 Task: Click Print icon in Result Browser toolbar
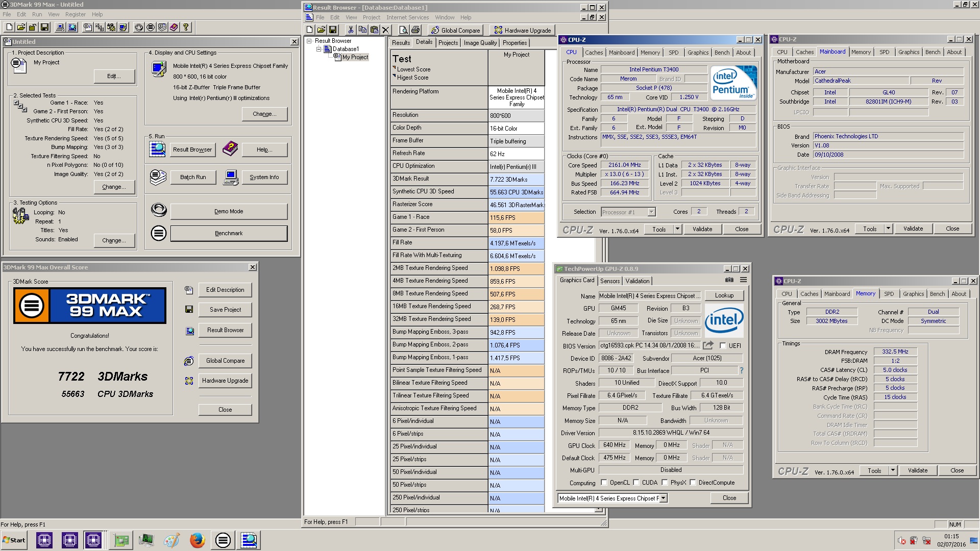point(415,30)
